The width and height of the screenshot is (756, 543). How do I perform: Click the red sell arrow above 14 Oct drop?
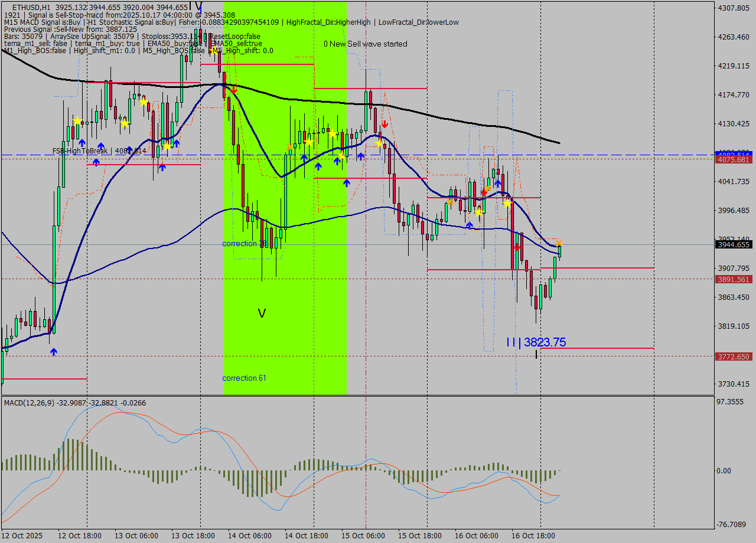234,90
